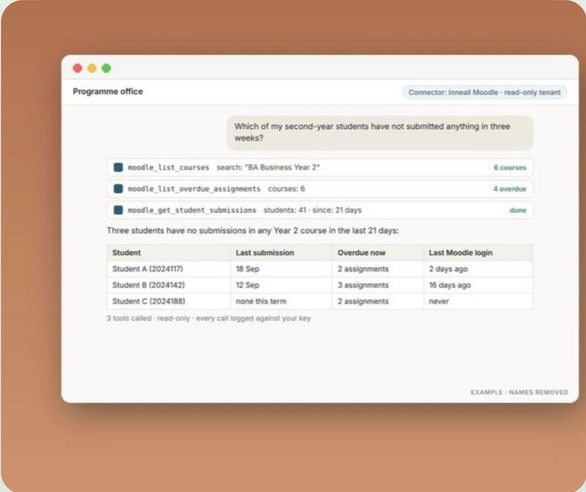586x492 pixels.
Task: Click the 'none this term' cell
Action: 281,301
